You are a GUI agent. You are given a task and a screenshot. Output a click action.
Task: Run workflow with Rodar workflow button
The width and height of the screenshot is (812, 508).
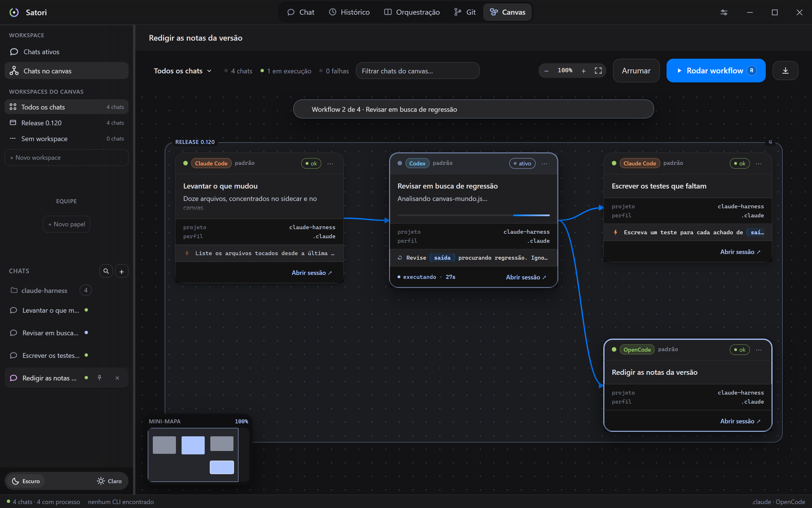tap(716, 71)
